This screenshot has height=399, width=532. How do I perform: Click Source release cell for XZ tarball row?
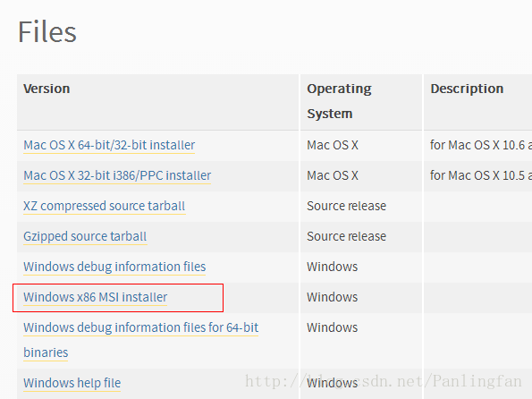(346, 206)
